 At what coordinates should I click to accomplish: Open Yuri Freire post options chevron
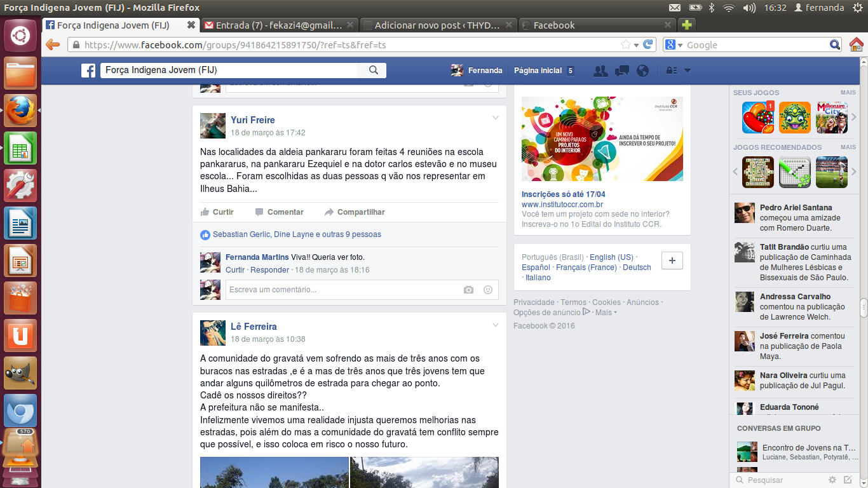496,118
